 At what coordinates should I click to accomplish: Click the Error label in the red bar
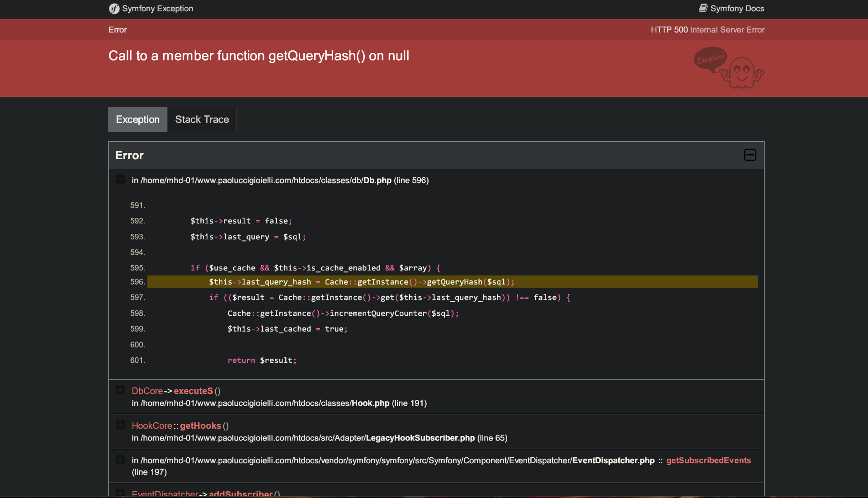(118, 30)
